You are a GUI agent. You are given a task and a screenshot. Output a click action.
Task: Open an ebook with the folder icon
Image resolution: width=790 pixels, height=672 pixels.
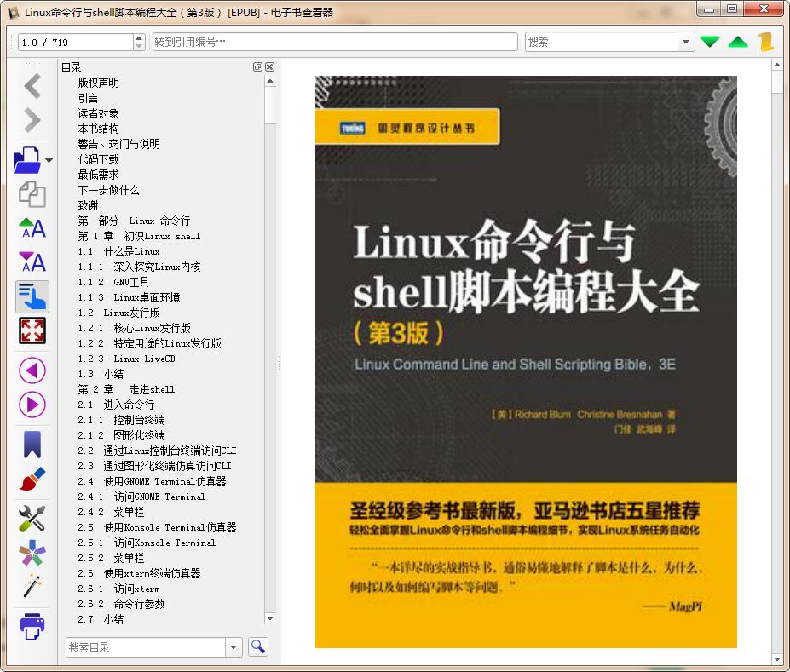(x=27, y=160)
